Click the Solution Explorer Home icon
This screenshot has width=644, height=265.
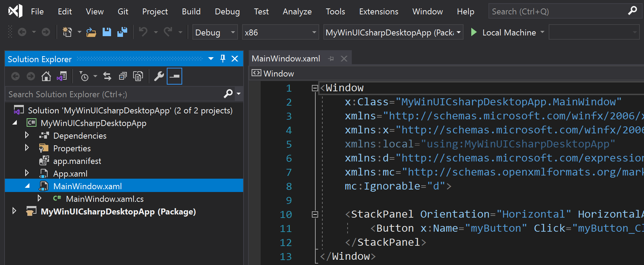pos(46,76)
